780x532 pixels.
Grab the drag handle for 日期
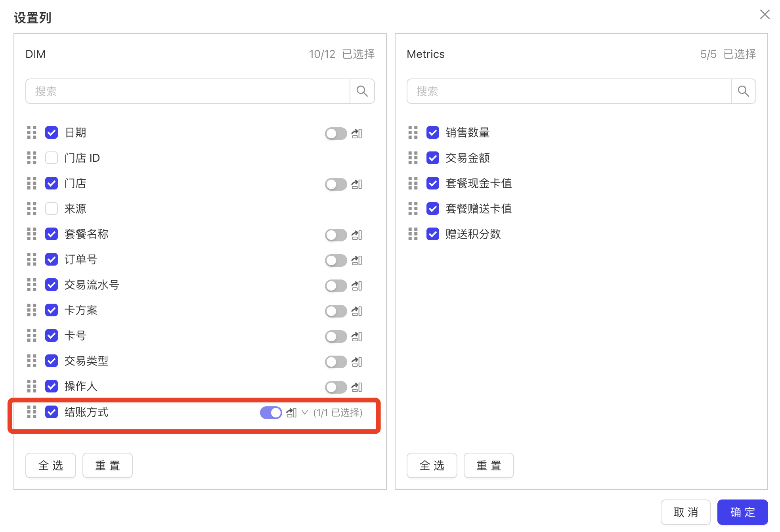(32, 132)
